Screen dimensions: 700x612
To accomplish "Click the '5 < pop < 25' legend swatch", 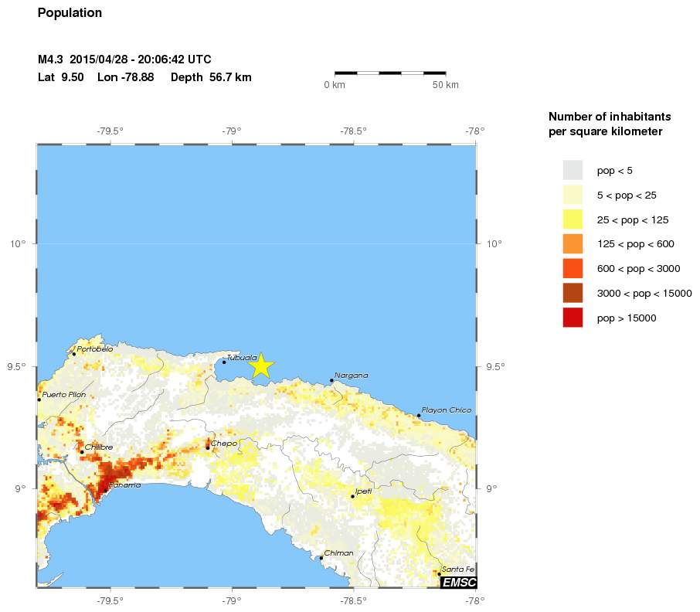I will (573, 194).
